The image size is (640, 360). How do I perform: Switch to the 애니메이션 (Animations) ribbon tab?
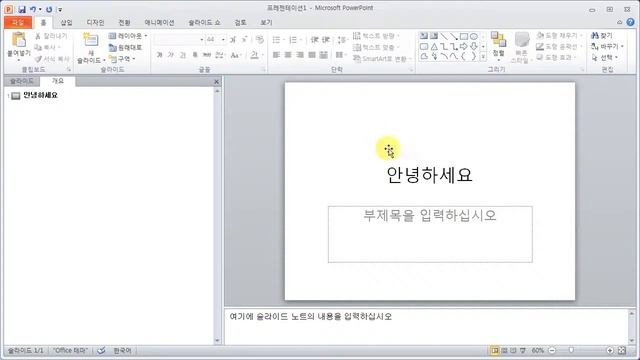click(x=160, y=22)
